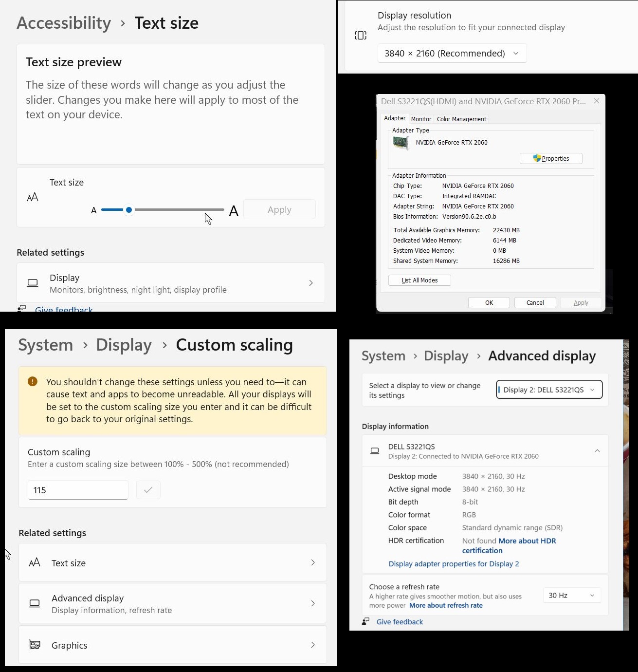Click the DELL S3221QS monitor icon in Display information
This screenshot has width=638, height=672.
pos(374,451)
